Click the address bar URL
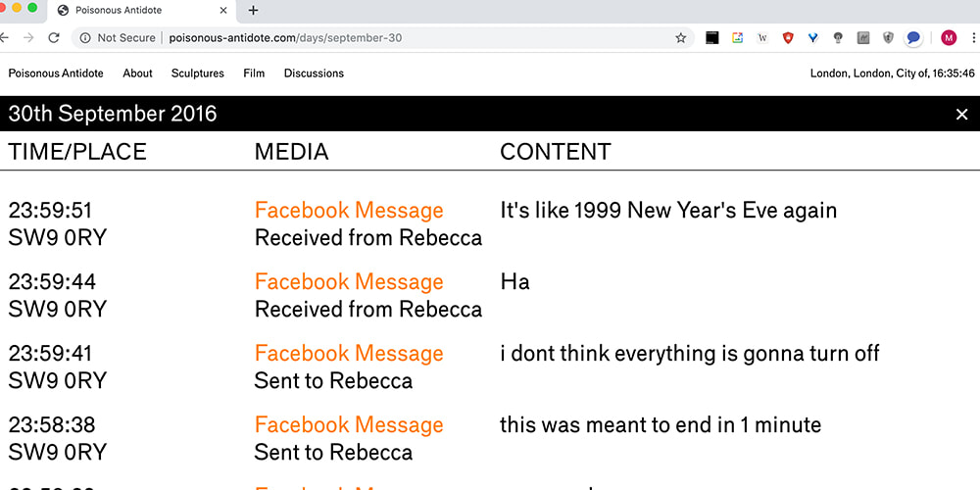The image size is (980, 490). 285,38
